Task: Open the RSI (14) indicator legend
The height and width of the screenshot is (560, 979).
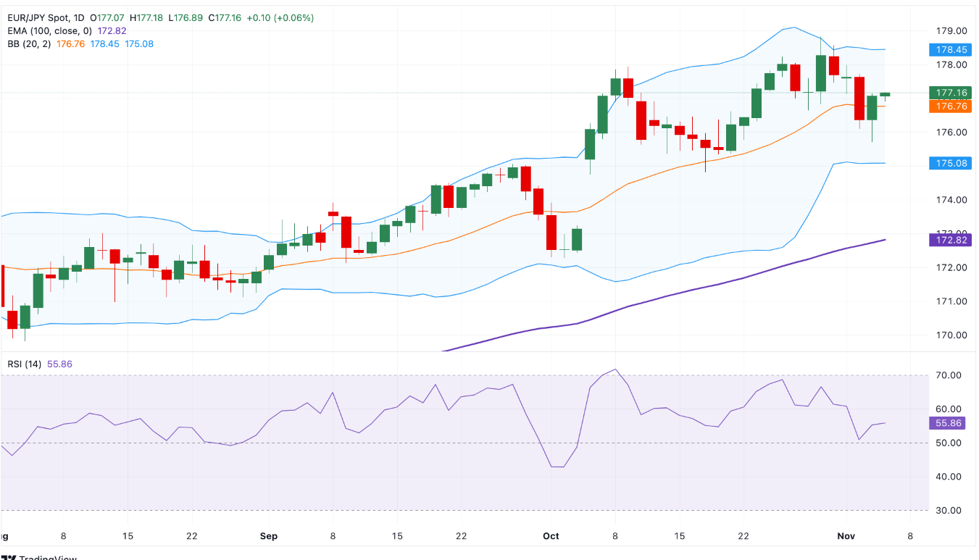Action: click(x=25, y=364)
